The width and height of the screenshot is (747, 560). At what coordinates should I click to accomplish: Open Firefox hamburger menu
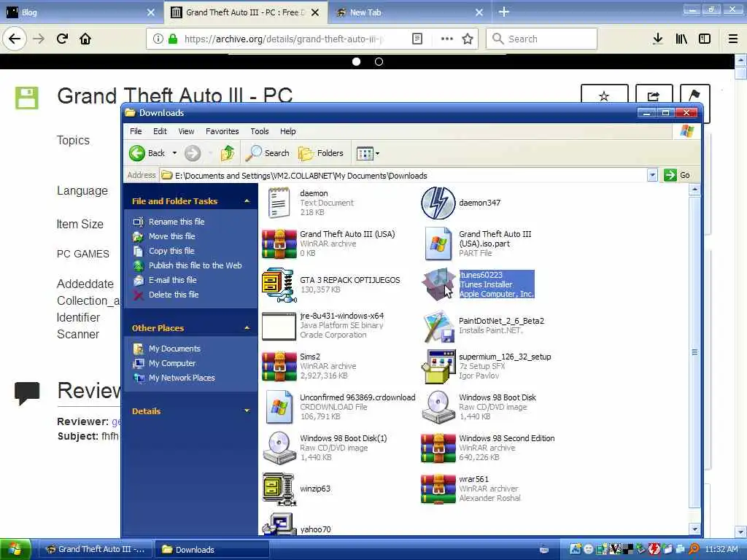[x=733, y=39]
